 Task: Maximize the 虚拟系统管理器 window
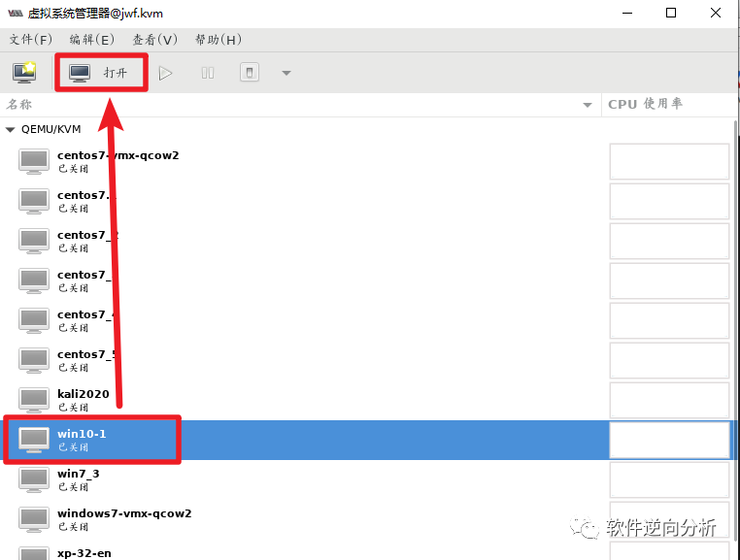point(671,13)
